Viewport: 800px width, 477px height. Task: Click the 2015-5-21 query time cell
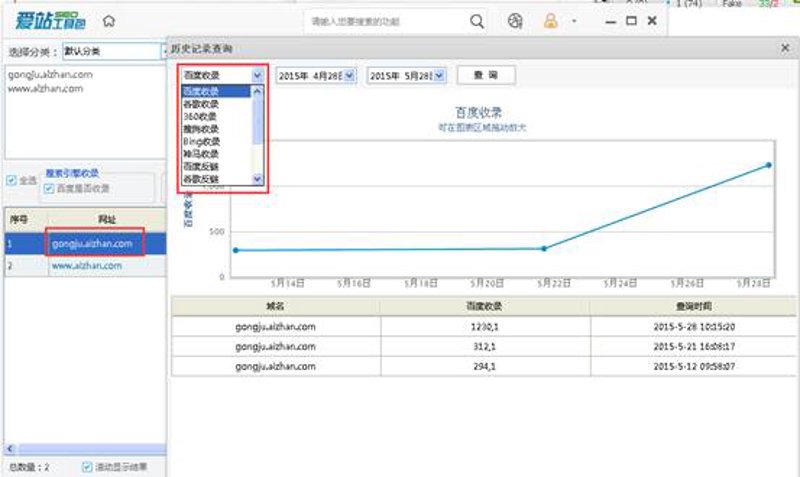tap(694, 346)
